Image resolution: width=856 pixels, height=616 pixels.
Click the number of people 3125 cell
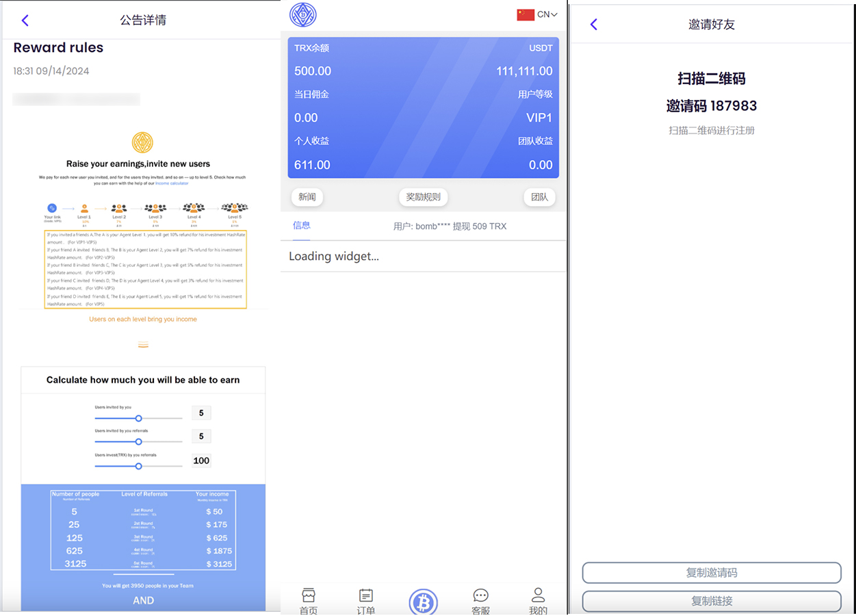tap(75, 564)
